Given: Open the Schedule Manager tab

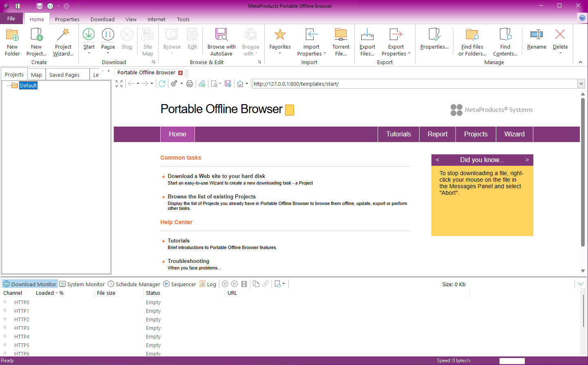Looking at the screenshot, I should click(134, 284).
